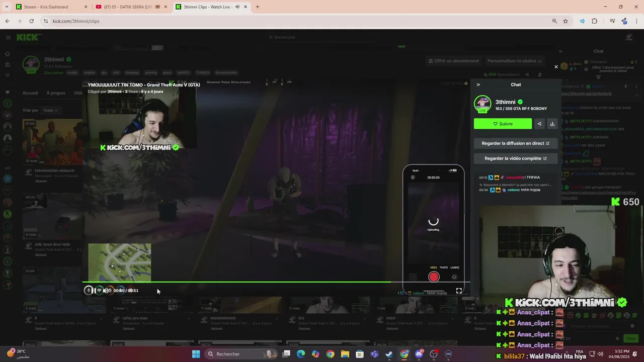This screenshot has height=362, width=644.
Task: Download the clip
Action: click(552, 124)
